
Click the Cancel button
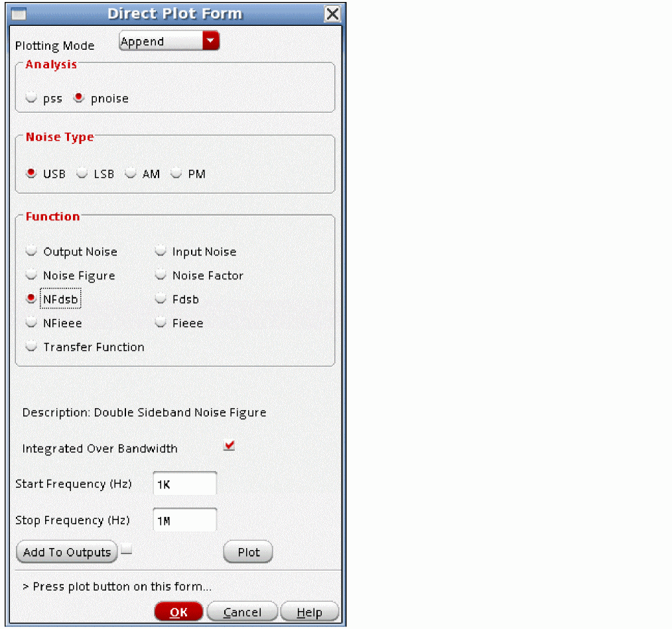point(242,612)
